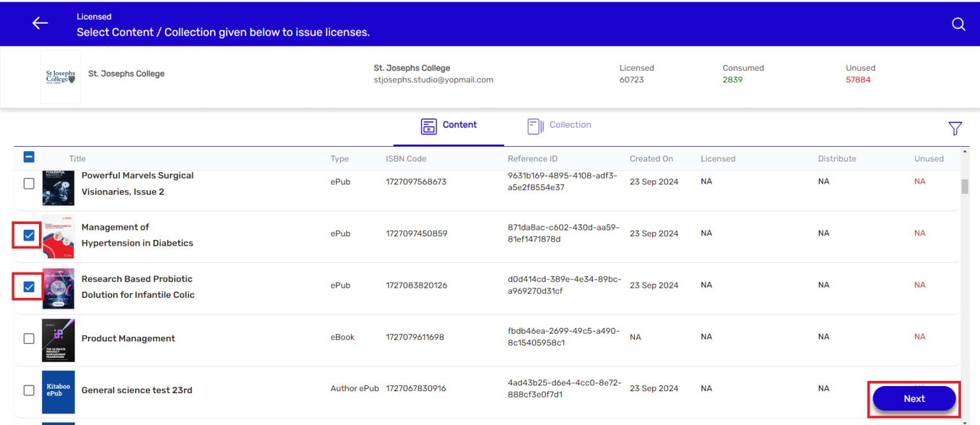Click the Title column header

point(77,159)
